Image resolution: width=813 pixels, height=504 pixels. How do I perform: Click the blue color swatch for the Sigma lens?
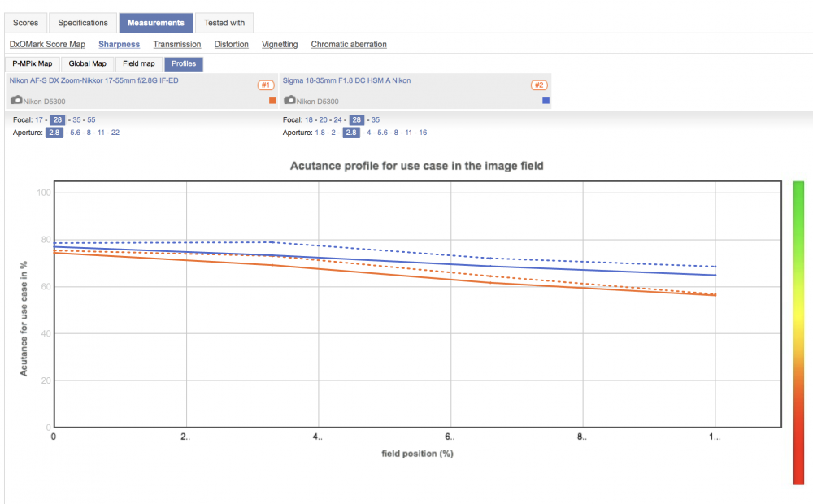coord(546,100)
